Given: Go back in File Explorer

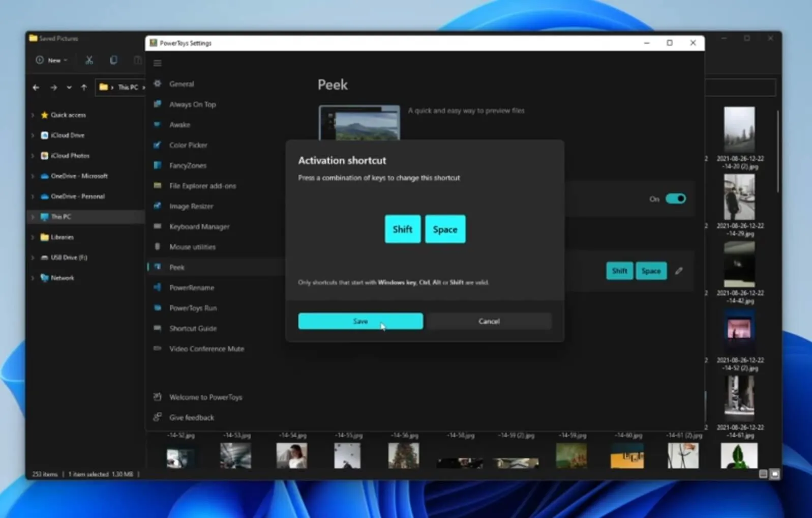Looking at the screenshot, I should pos(36,87).
